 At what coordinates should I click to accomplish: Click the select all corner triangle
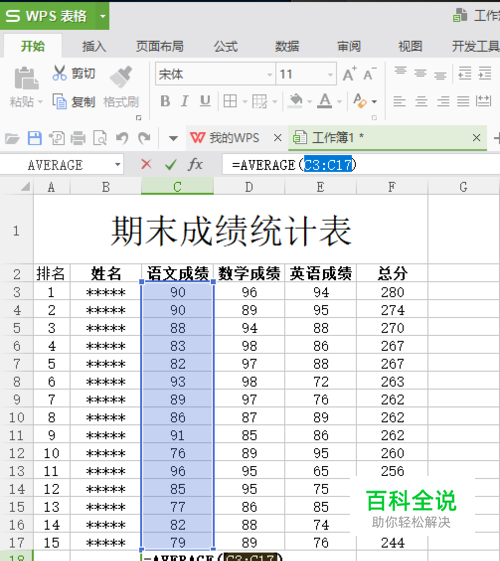pyautogui.click(x=25, y=187)
